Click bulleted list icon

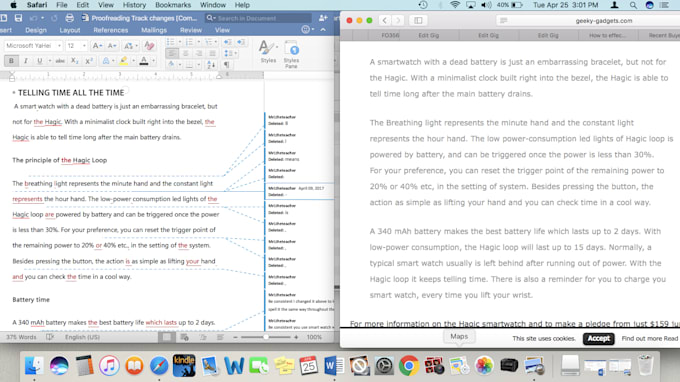(x=170, y=42)
